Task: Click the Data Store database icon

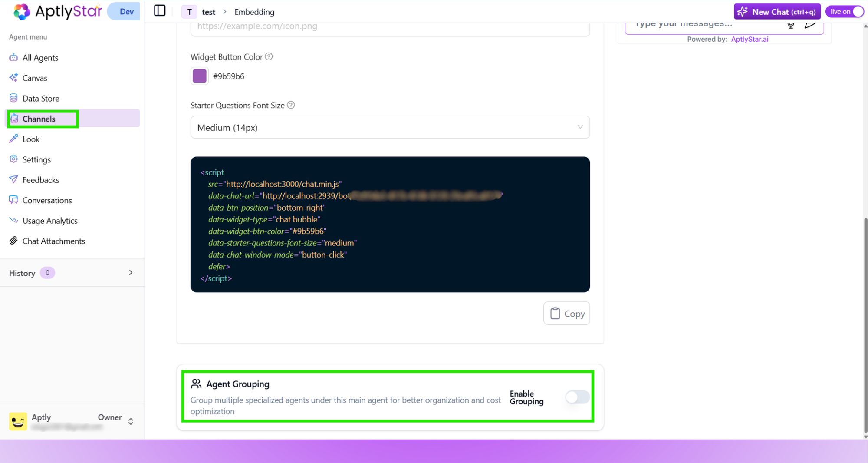Action: (x=13, y=98)
